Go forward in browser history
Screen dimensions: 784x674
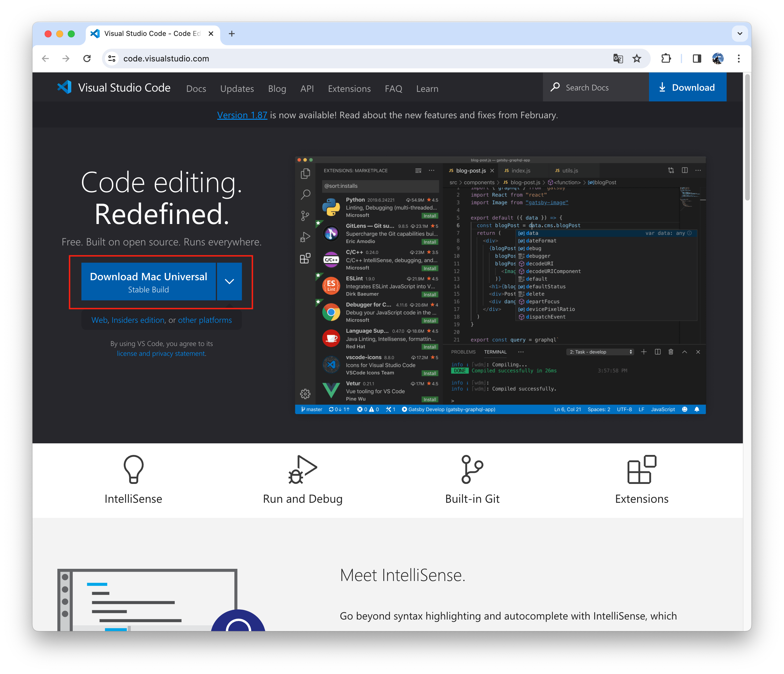(x=66, y=59)
